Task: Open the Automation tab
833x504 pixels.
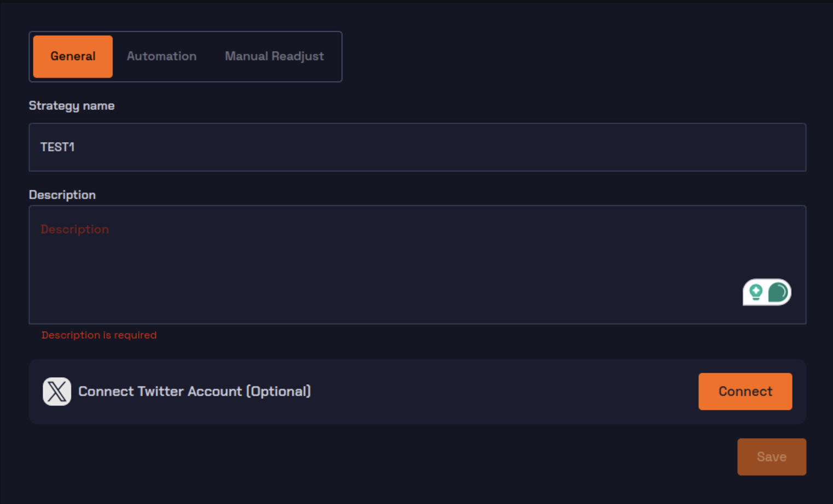Action: click(161, 56)
